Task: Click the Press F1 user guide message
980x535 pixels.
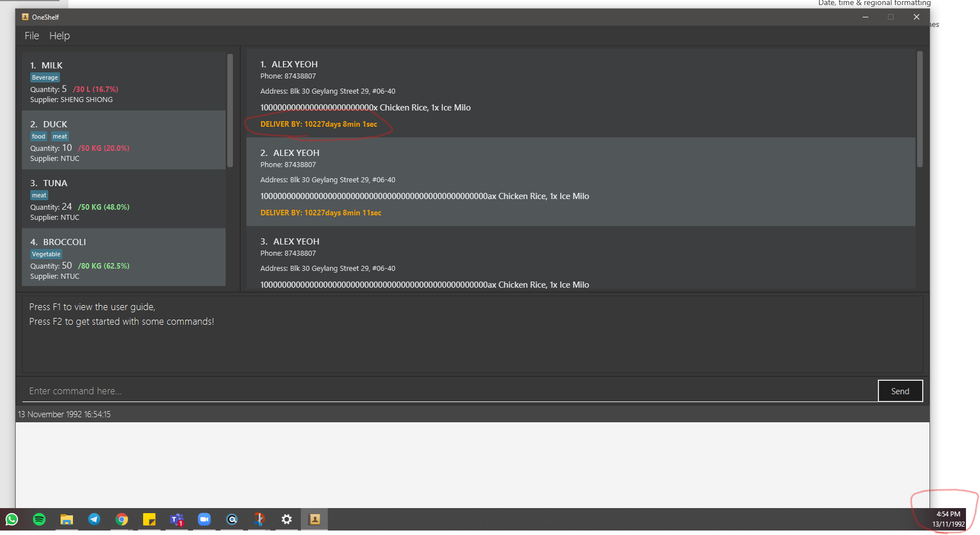Action: (93, 307)
